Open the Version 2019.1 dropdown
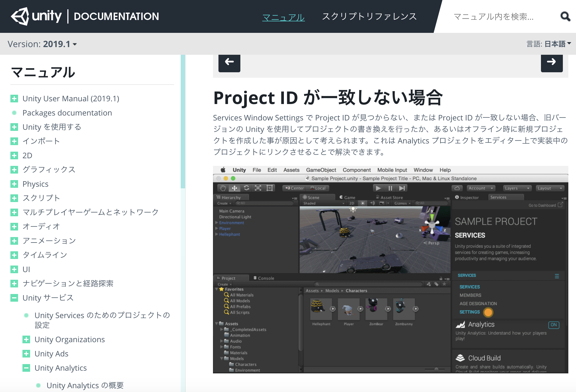The width and height of the screenshot is (576, 392). coord(42,44)
